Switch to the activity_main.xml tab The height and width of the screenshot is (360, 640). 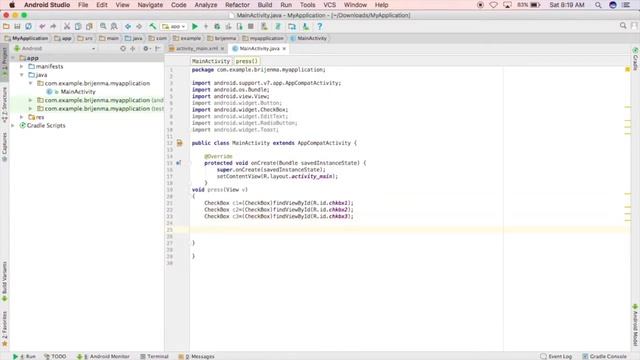[197, 49]
